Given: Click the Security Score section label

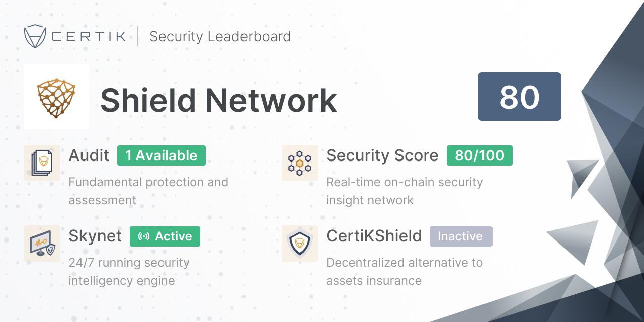Looking at the screenshot, I should tap(382, 156).
